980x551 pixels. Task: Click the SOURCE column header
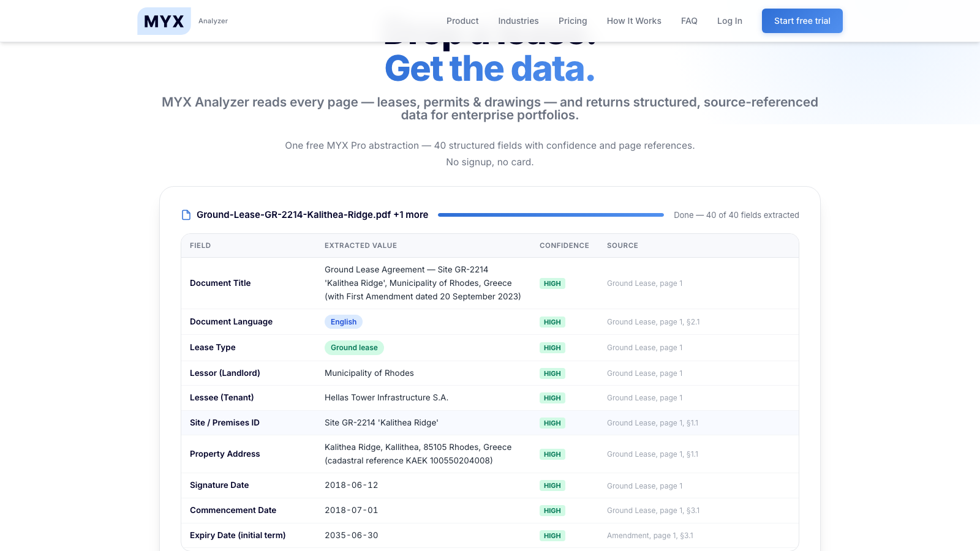point(622,246)
